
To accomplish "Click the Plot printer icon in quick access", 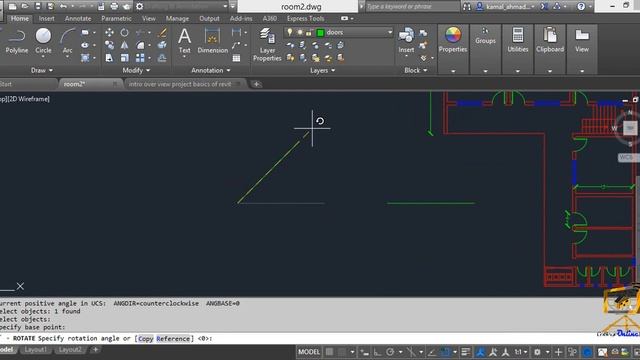I will point(114,6).
